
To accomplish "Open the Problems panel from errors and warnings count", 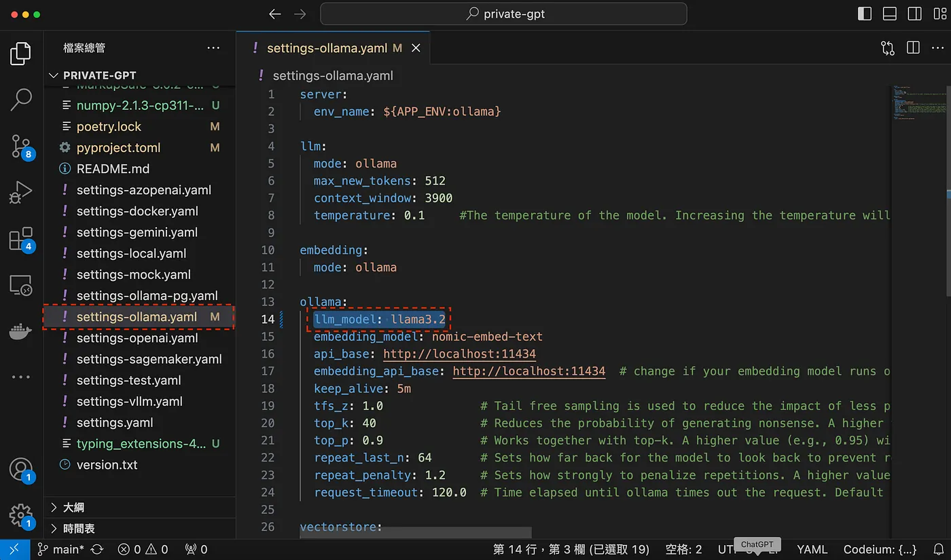I will (x=143, y=549).
